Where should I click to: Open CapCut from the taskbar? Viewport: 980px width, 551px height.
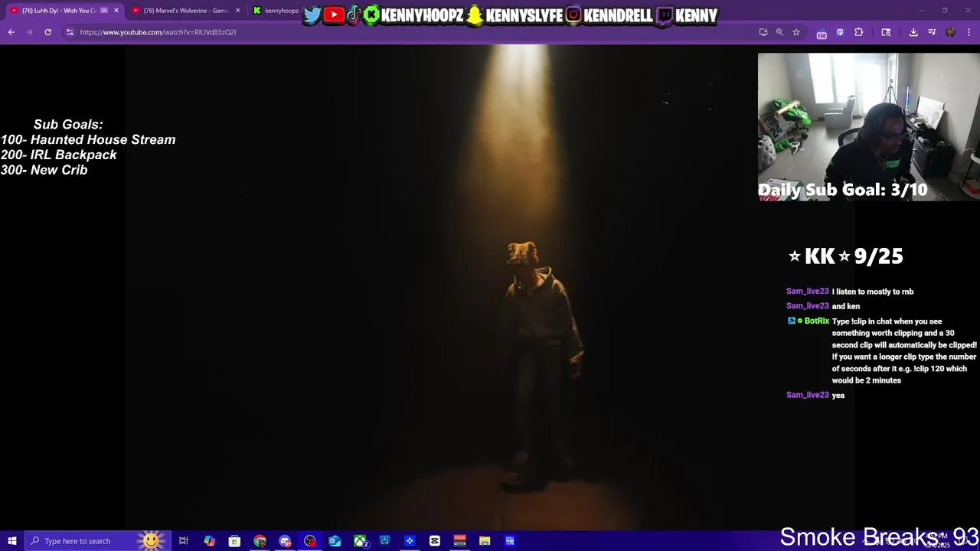(435, 541)
